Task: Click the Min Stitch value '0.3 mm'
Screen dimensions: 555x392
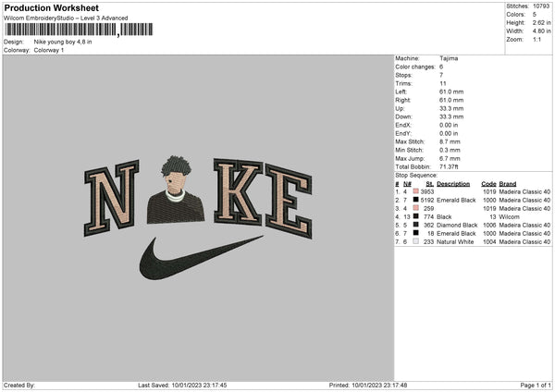Action: pos(450,150)
